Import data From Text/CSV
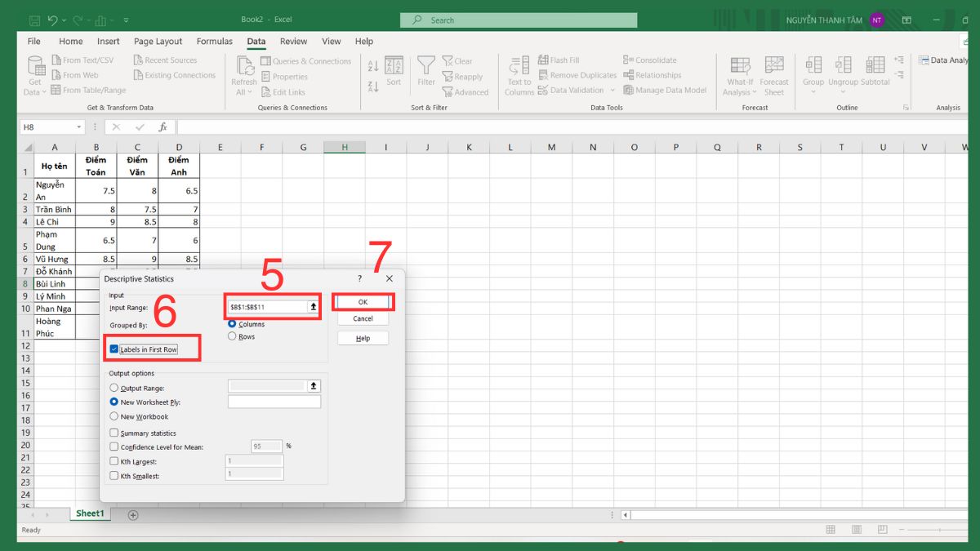The width and height of the screenshot is (980, 551). (x=82, y=60)
